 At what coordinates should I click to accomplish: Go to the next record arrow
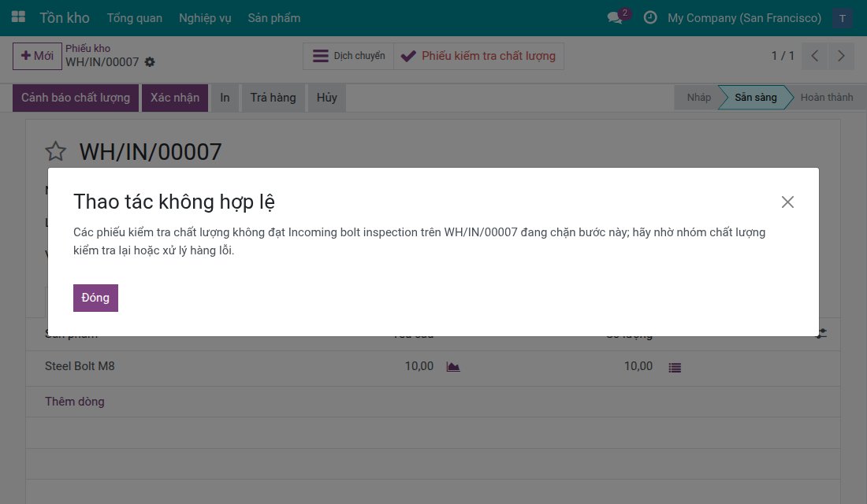point(841,56)
